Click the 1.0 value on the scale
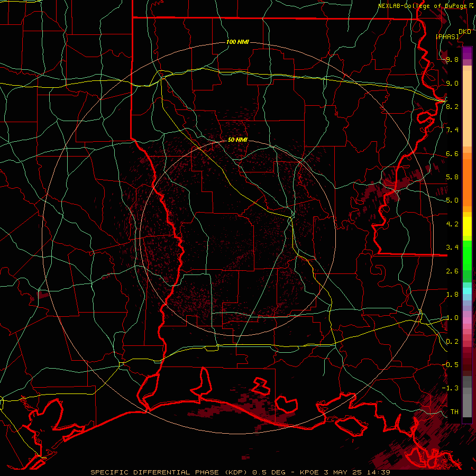 click(x=452, y=318)
